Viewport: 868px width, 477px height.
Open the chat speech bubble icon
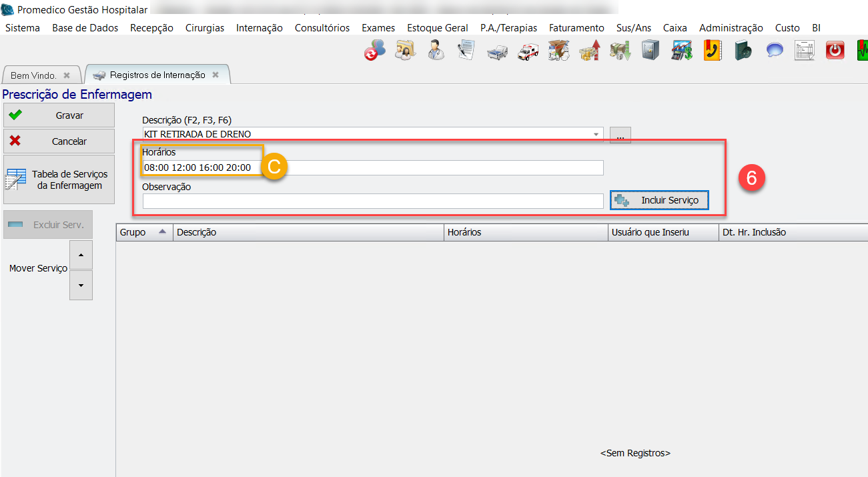tap(774, 51)
